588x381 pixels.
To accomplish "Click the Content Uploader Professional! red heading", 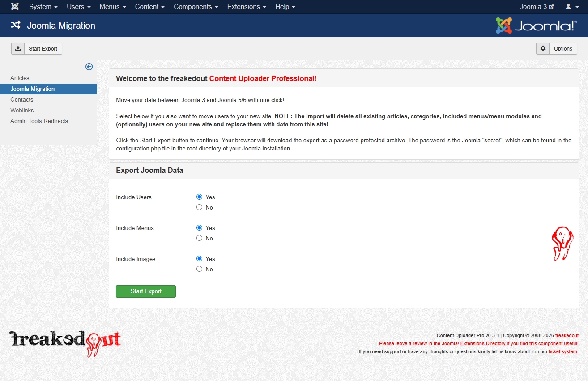I will click(x=263, y=78).
